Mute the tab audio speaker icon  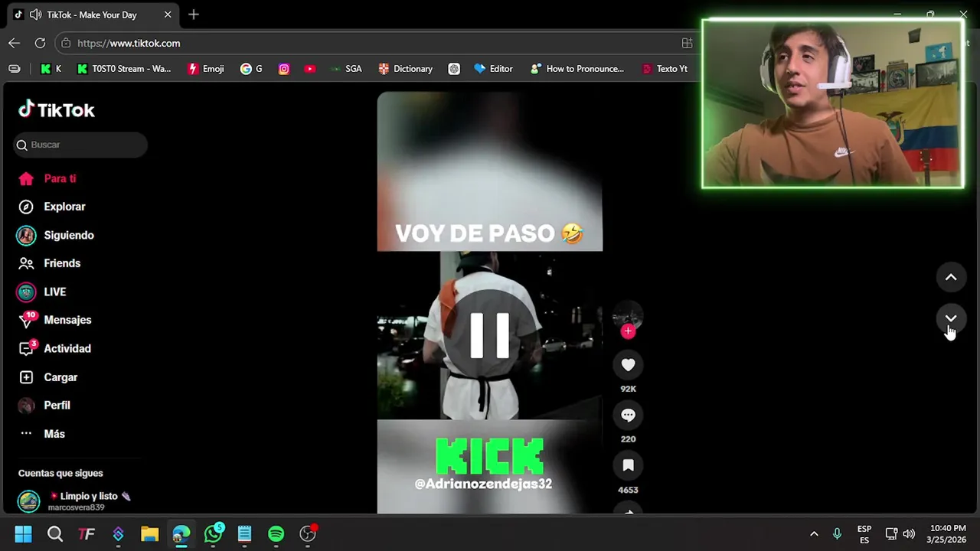click(35, 15)
